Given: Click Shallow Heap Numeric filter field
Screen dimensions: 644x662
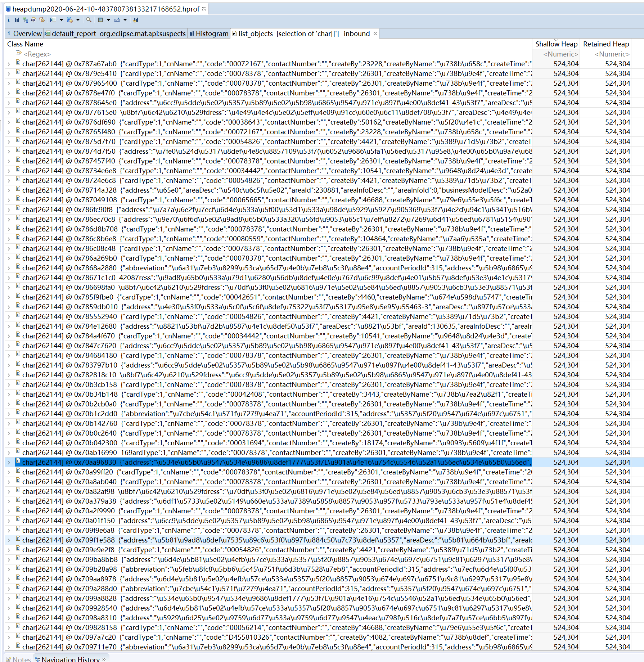Looking at the screenshot, I should [x=560, y=54].
